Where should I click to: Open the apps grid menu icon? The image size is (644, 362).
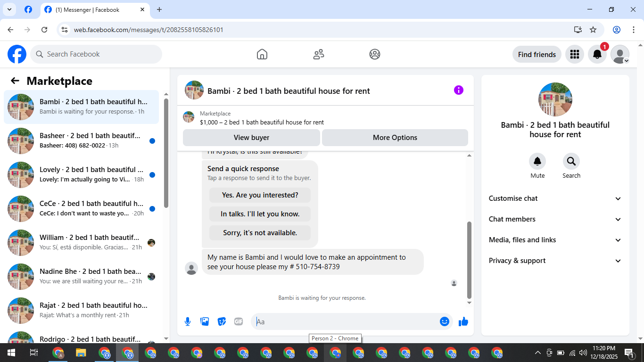(574, 54)
